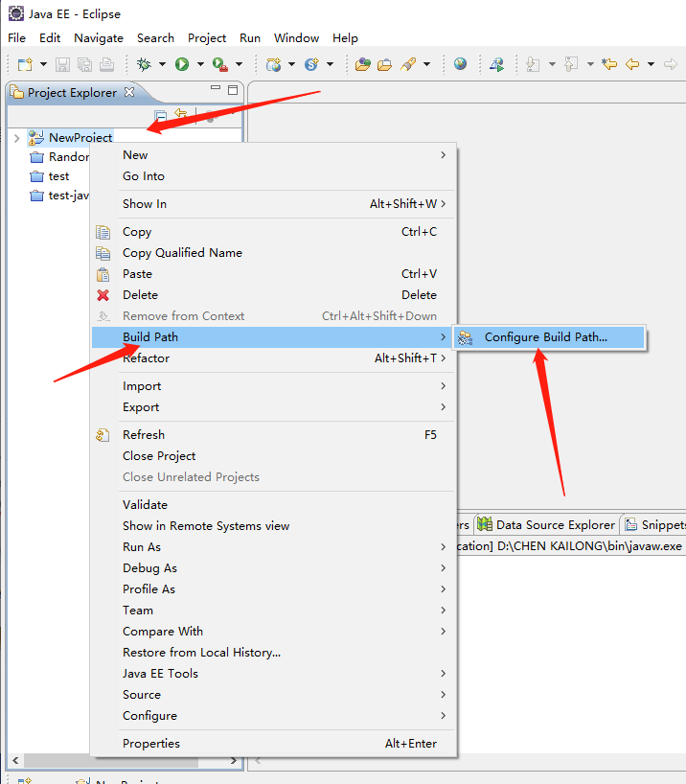686x784 pixels.
Task: Maximize the Project Explorer panel
Action: (233, 91)
